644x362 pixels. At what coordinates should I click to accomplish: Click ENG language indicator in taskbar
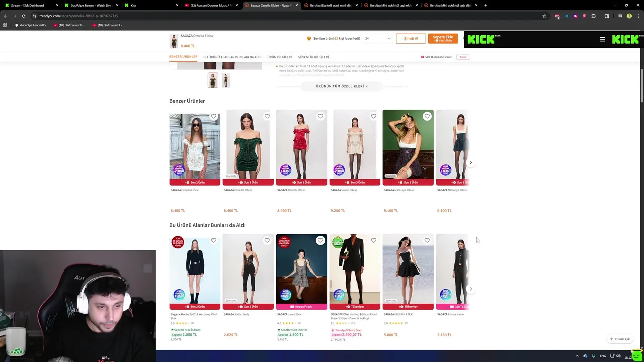coord(603,356)
